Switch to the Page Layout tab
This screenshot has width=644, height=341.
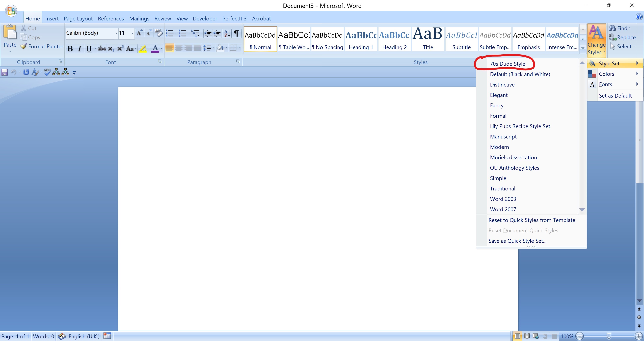(x=78, y=18)
